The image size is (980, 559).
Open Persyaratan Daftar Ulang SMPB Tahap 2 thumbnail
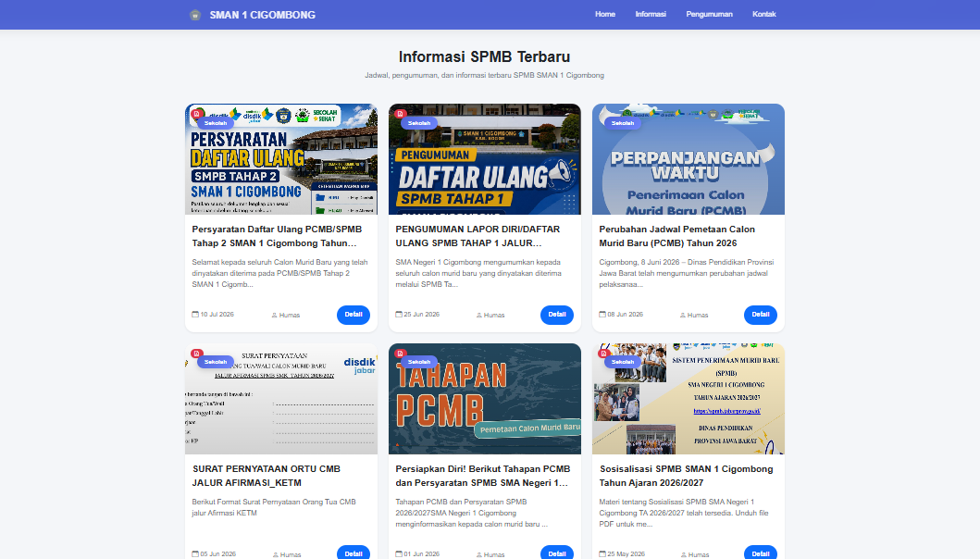[x=281, y=159]
